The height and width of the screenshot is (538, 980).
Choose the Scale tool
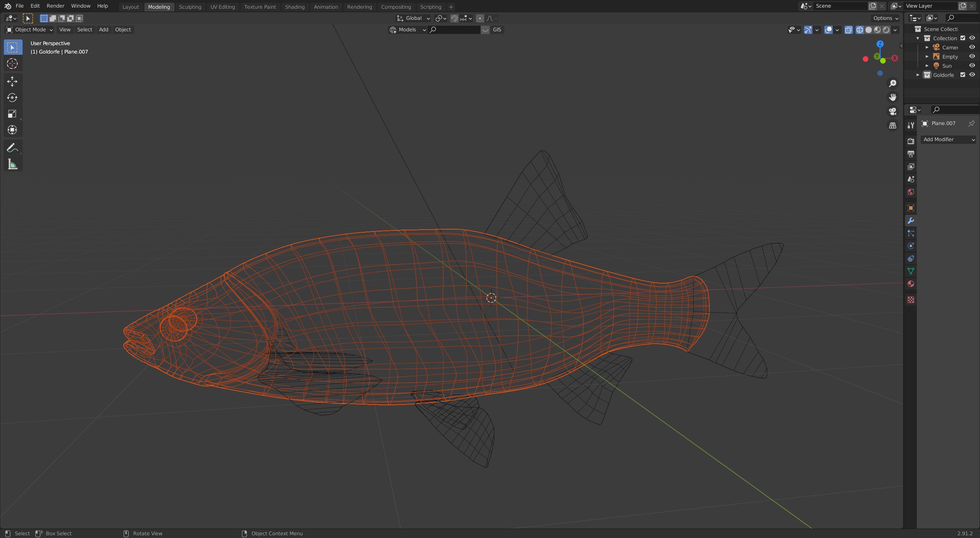[12, 114]
